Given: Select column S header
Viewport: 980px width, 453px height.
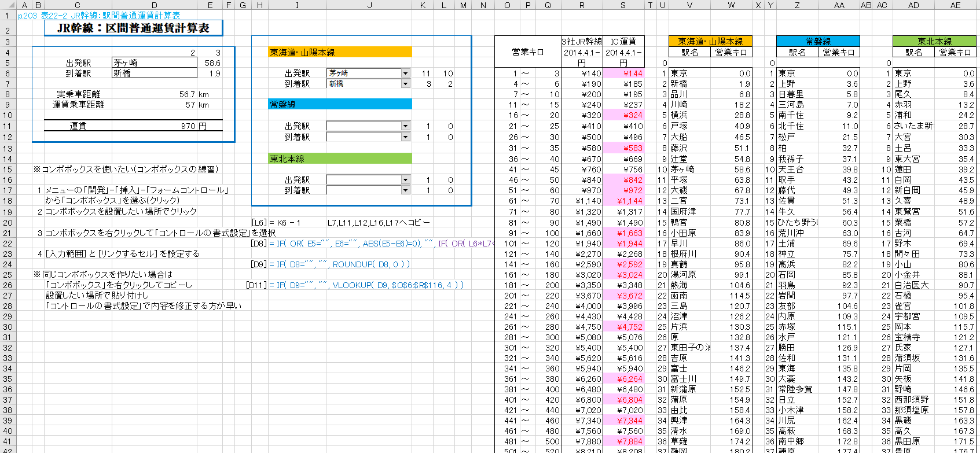Looking at the screenshot, I should point(623,5).
